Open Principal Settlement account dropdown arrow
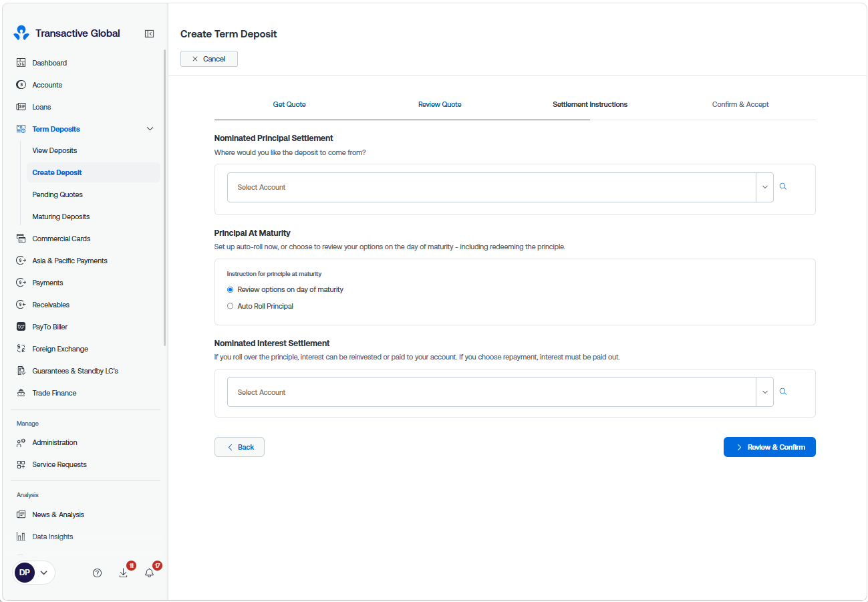868x602 pixels. [x=765, y=187]
